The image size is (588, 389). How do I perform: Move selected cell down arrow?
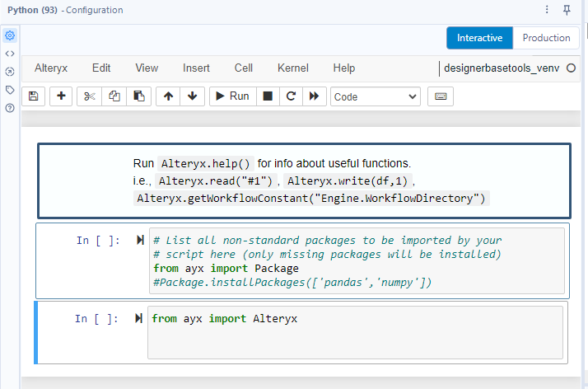(x=193, y=96)
